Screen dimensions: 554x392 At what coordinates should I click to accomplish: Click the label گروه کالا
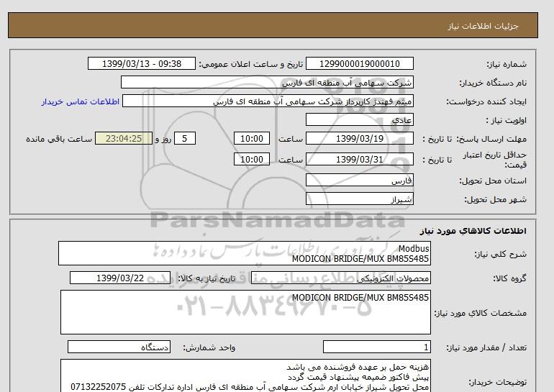pos(510,278)
